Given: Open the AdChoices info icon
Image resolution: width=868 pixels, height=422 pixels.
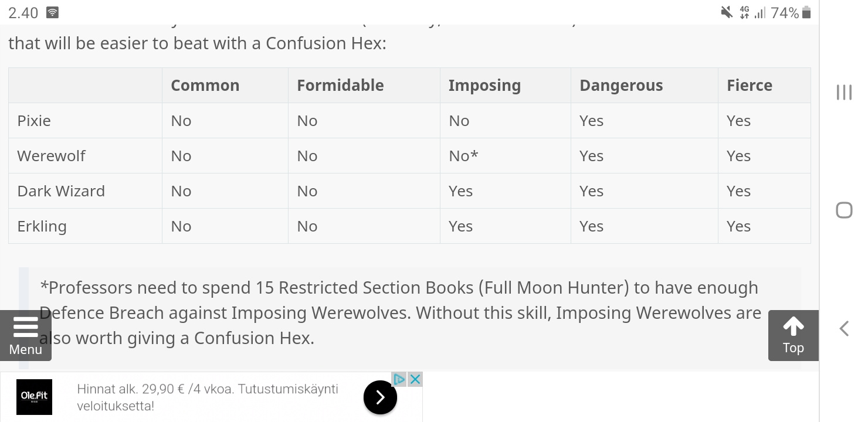Looking at the screenshot, I should [x=399, y=379].
